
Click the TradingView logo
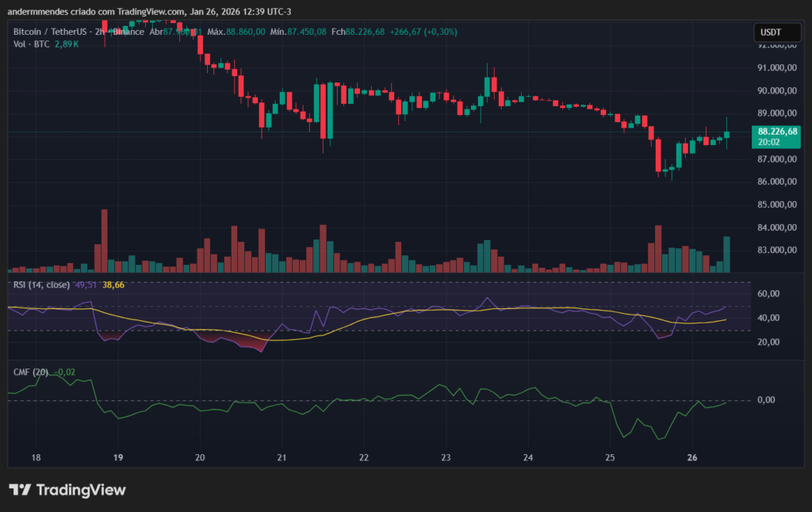[67, 491]
